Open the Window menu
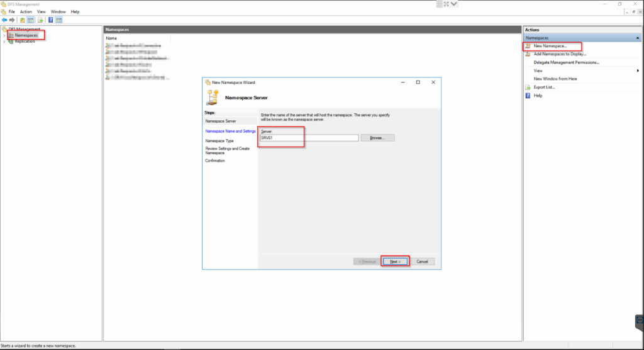This screenshot has height=350, width=644. (x=58, y=11)
